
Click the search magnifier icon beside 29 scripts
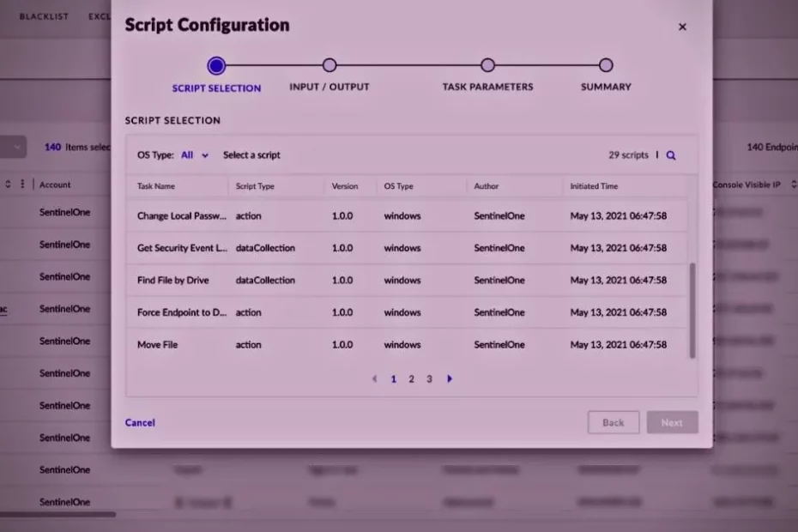[x=671, y=155]
